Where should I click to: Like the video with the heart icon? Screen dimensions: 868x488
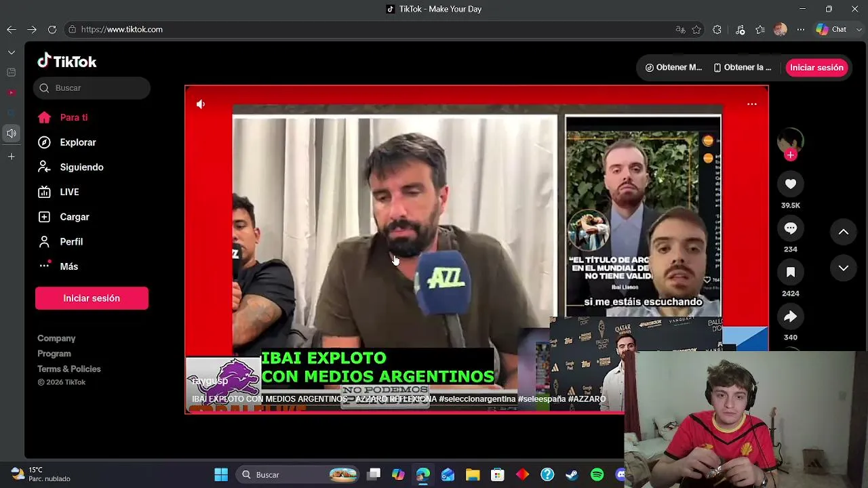click(x=790, y=184)
